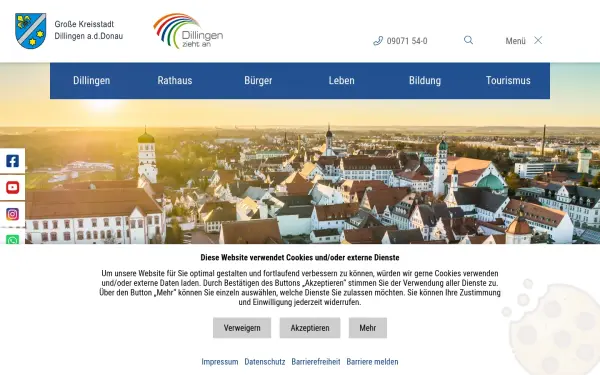Open the Bildung navigation item
The height and width of the screenshot is (375, 600).
click(x=425, y=81)
